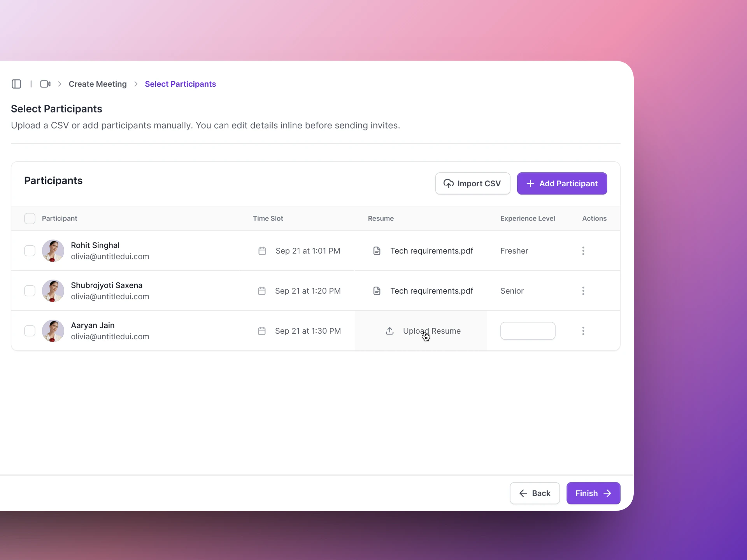The height and width of the screenshot is (560, 747).
Task: Tick the select-all checkbox in the table header
Action: pos(30,219)
